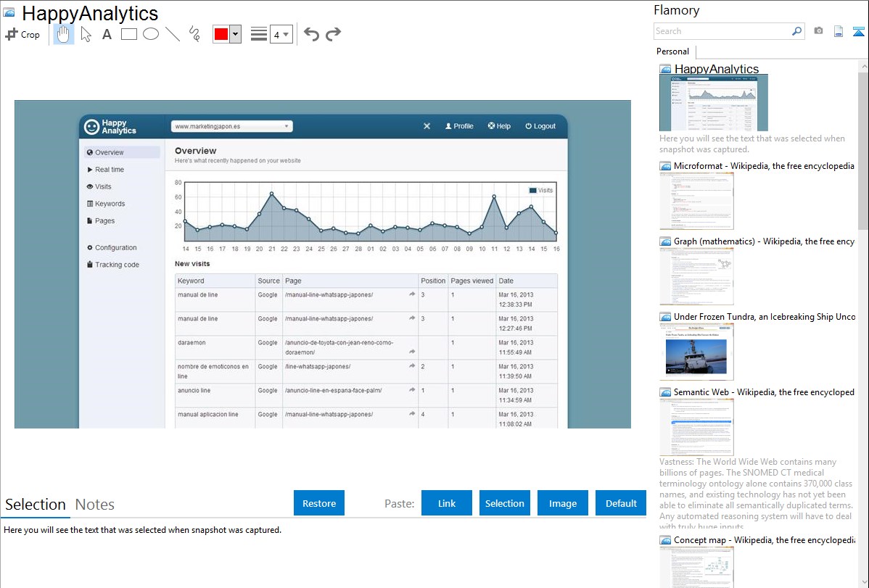
Task: Pick the ellipse shape tool
Action: (x=151, y=34)
